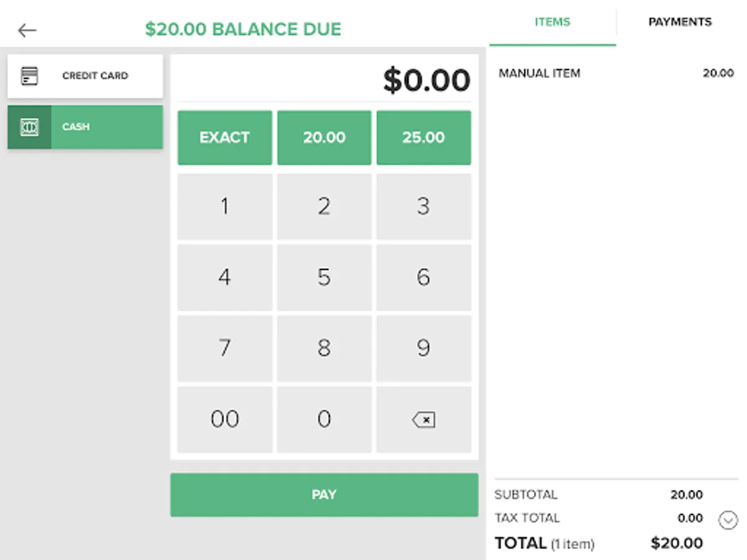Choose the 20.00 quick amount
The height and width of the screenshot is (560, 747).
324,138
